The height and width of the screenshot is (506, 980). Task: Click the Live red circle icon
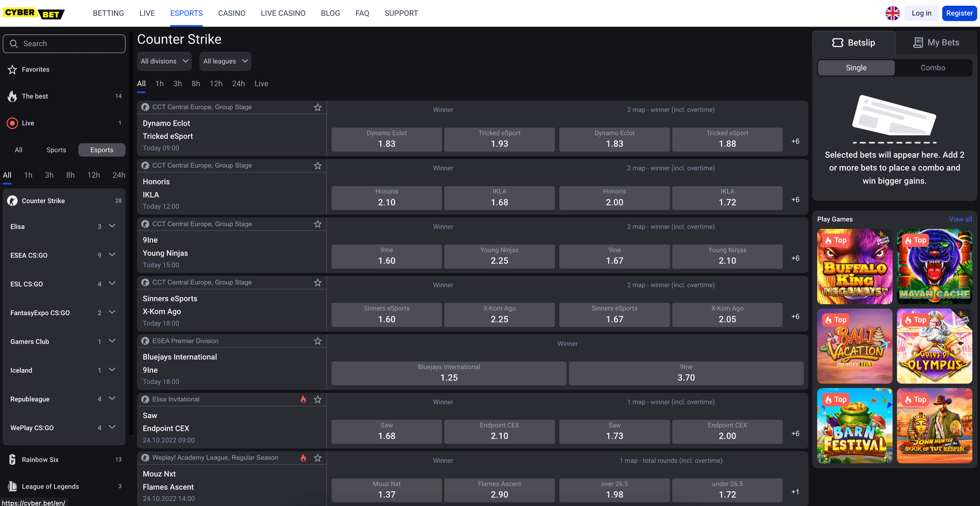point(12,123)
